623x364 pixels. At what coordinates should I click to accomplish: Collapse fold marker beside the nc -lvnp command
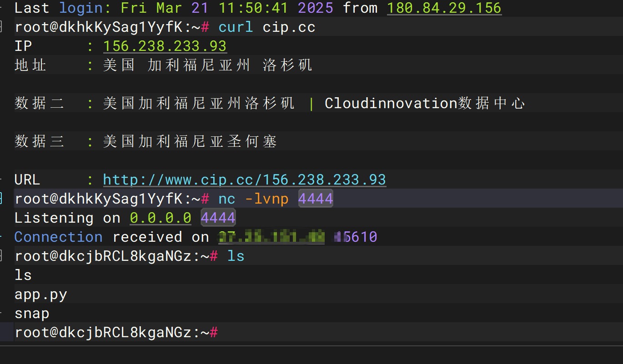[1, 199]
